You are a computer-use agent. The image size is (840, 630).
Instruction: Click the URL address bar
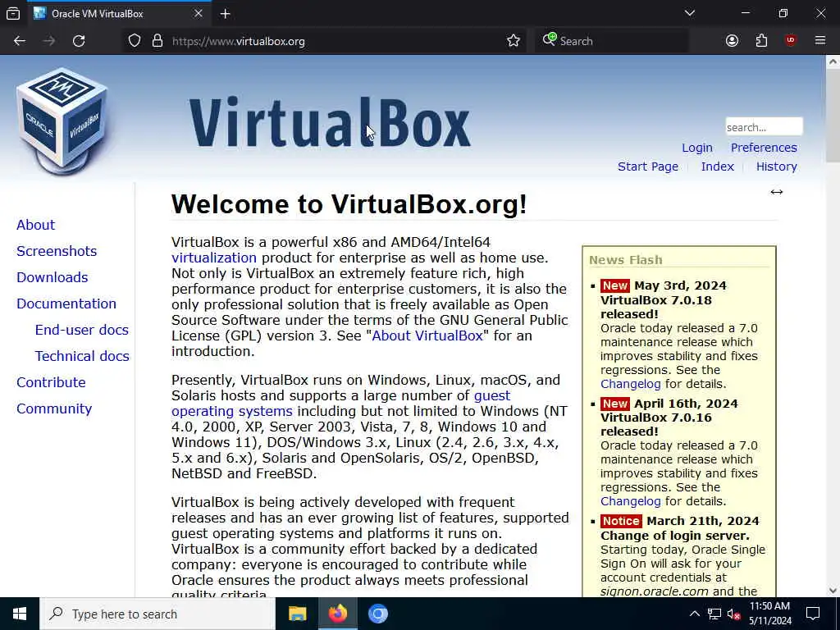click(326, 41)
